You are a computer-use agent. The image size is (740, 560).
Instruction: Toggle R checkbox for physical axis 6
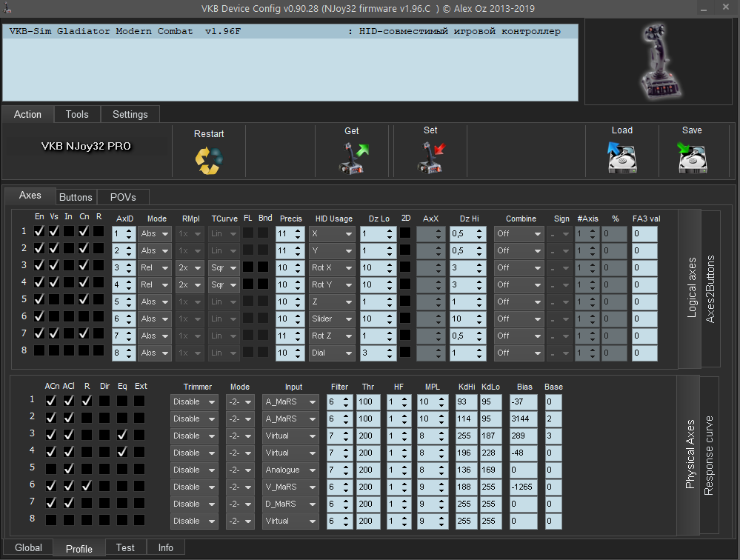tap(87, 485)
